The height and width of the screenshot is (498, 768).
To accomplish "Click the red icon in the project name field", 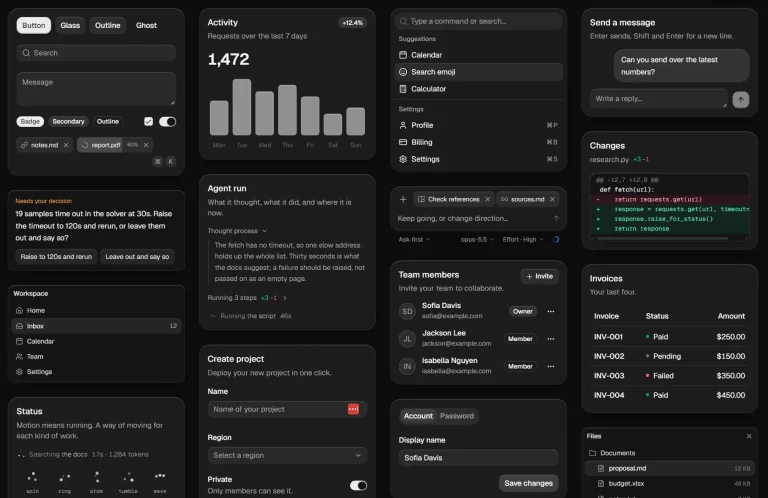I will tap(353, 409).
